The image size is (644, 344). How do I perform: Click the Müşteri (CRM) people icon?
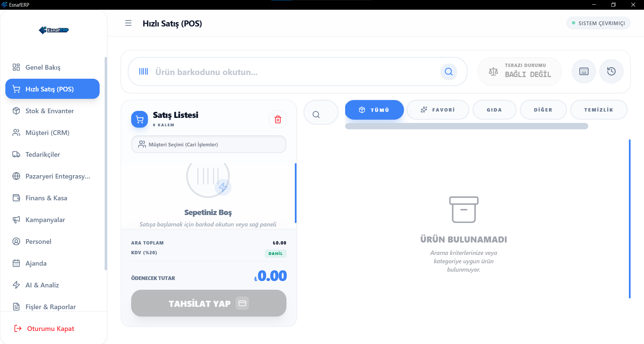pyautogui.click(x=16, y=133)
